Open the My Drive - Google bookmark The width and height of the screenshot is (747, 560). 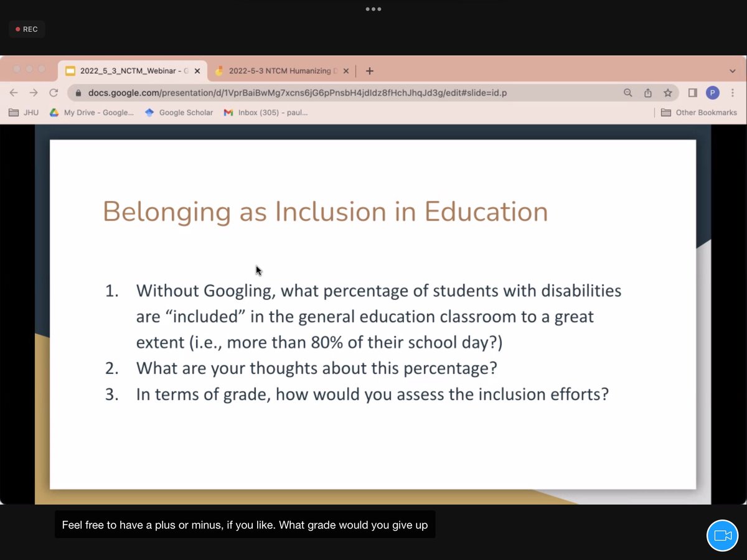pos(92,113)
